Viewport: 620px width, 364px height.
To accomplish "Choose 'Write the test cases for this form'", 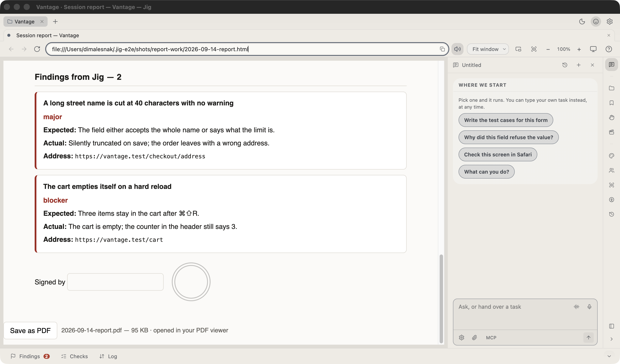I will click(506, 120).
